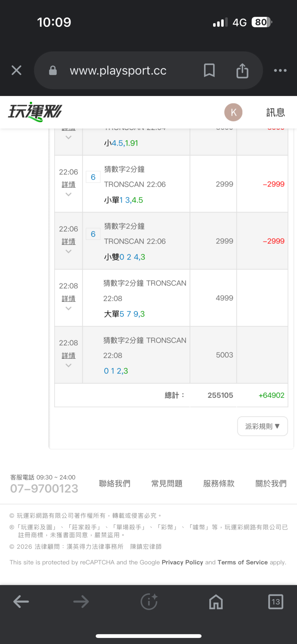The height and width of the screenshot is (644, 297).
Task: Close the browser page with X icon
Action: pyautogui.click(x=16, y=70)
